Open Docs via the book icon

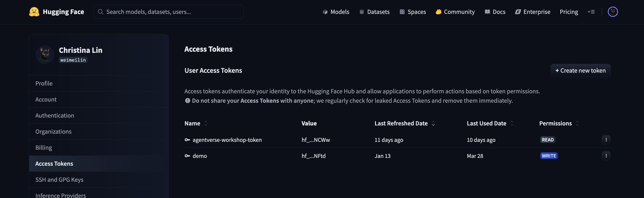pos(487,12)
